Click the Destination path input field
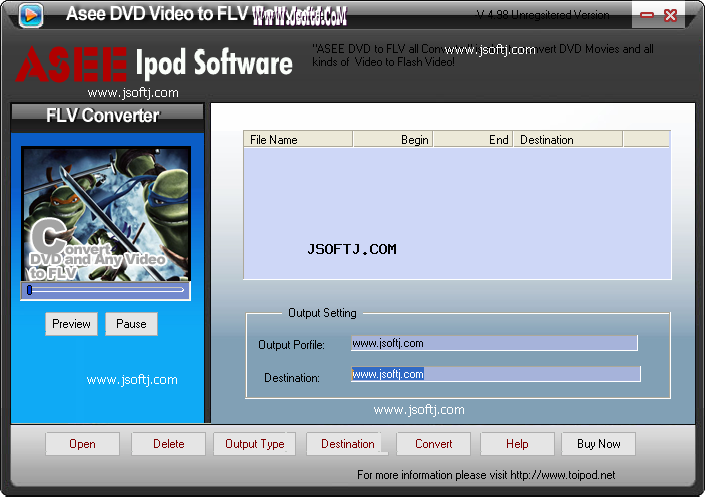Viewport: 705px width, 497px height. click(x=495, y=374)
